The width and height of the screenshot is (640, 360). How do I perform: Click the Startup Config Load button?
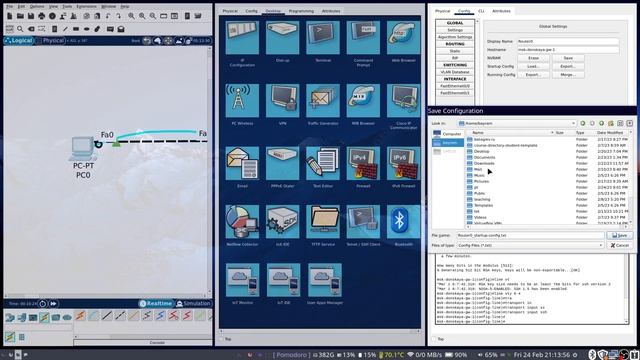point(533,66)
